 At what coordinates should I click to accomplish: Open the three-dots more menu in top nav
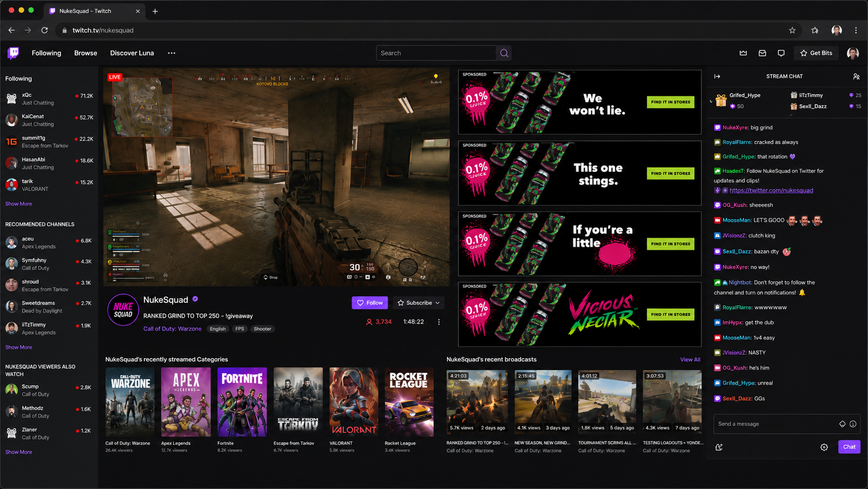click(x=171, y=53)
